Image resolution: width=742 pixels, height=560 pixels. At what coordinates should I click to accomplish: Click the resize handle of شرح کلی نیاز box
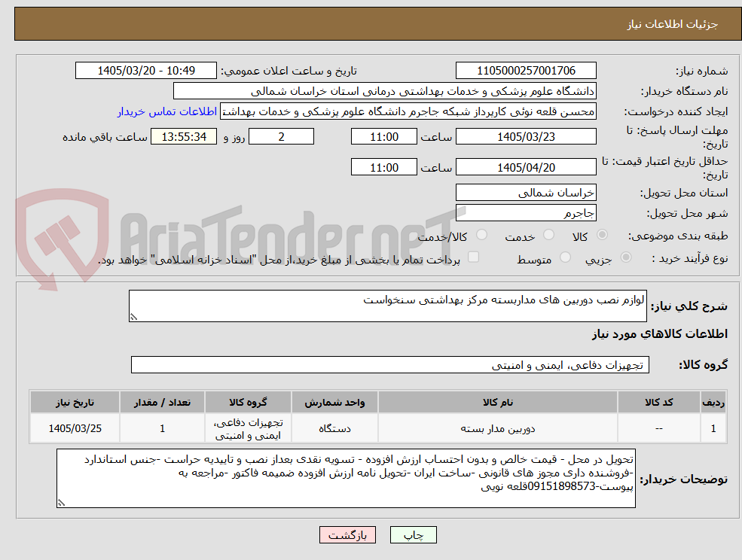click(x=133, y=317)
